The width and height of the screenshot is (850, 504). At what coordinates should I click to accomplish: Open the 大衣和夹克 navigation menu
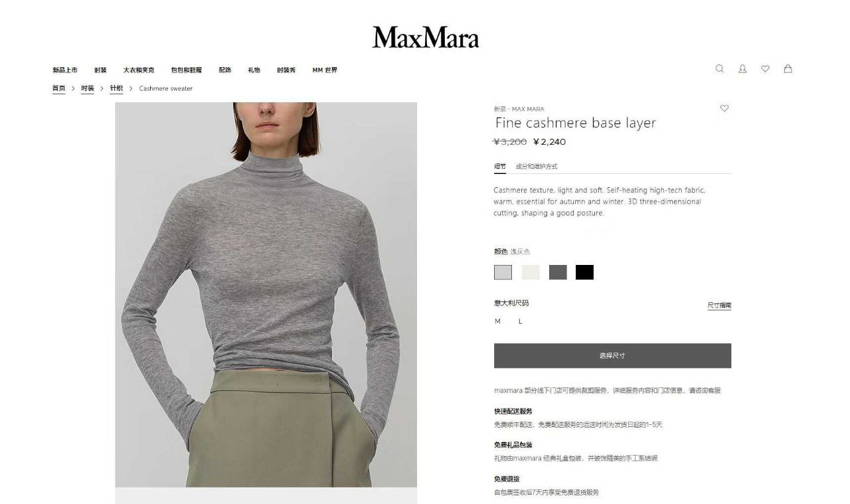click(x=138, y=70)
